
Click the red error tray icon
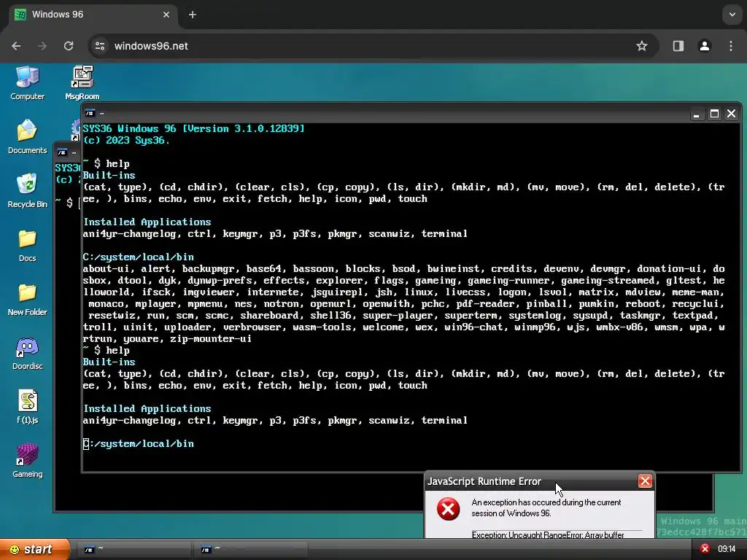(x=705, y=549)
